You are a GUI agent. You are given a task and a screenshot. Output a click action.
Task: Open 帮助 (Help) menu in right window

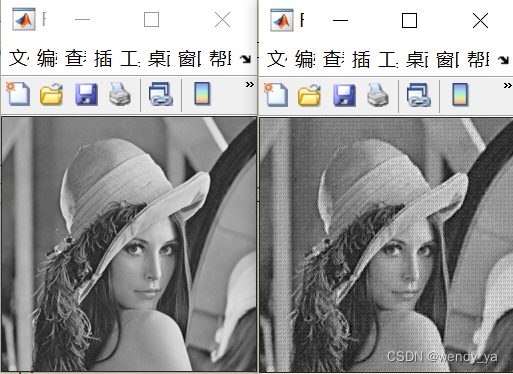coord(478,59)
